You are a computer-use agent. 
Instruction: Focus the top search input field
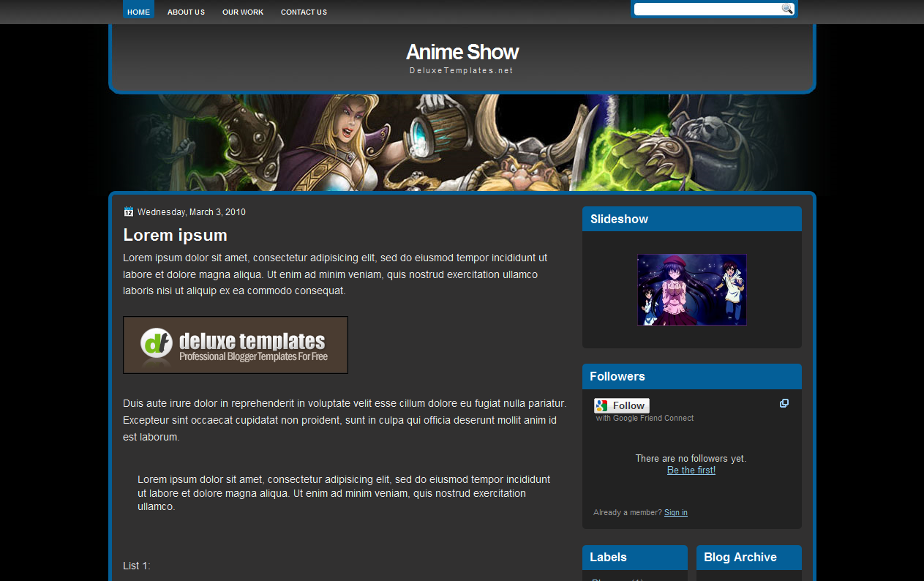tap(707, 9)
